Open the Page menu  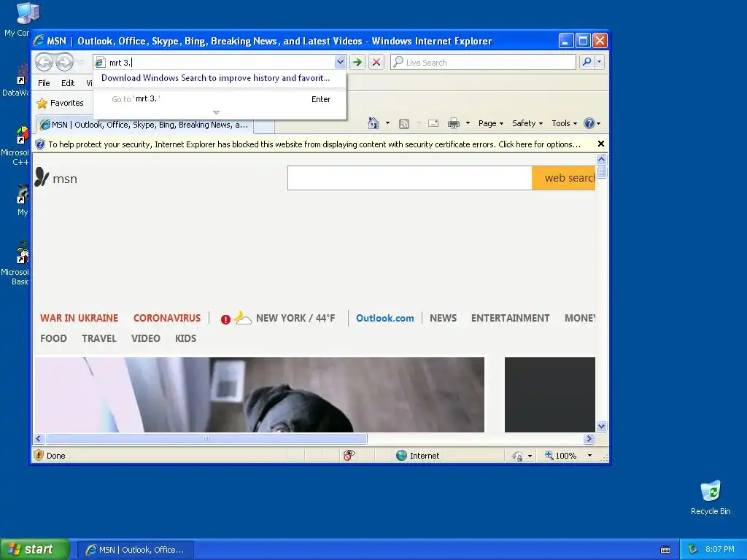click(491, 123)
